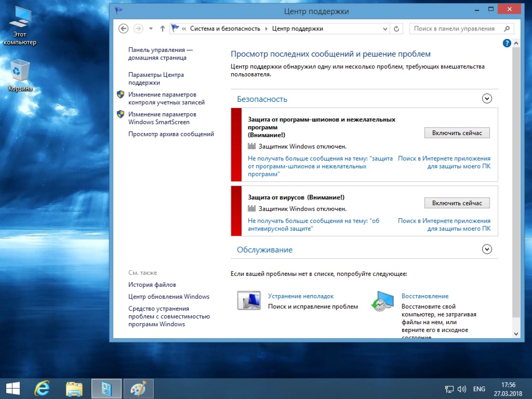The image size is (532, 399).
Task: Open 'Восстановление' link
Action: coord(425,296)
